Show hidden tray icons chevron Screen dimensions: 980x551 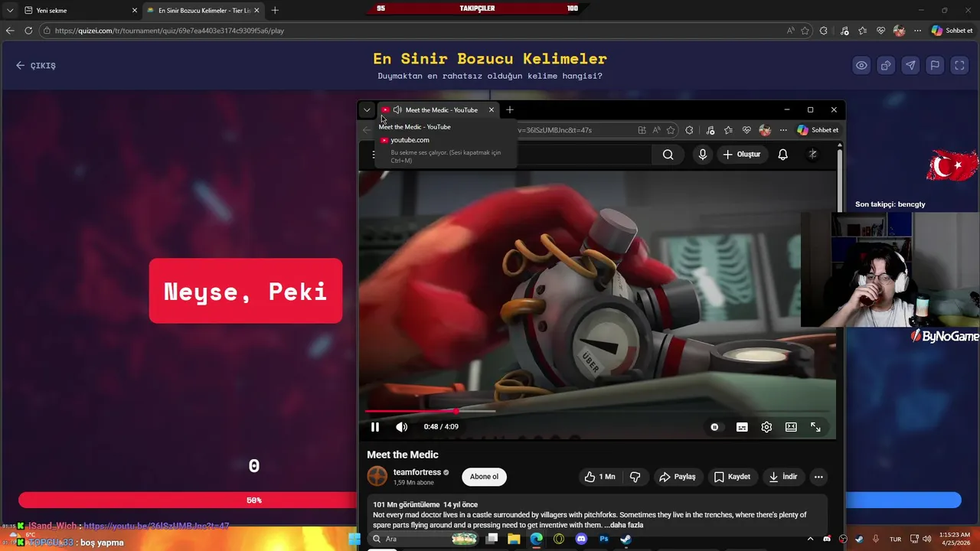812,539
